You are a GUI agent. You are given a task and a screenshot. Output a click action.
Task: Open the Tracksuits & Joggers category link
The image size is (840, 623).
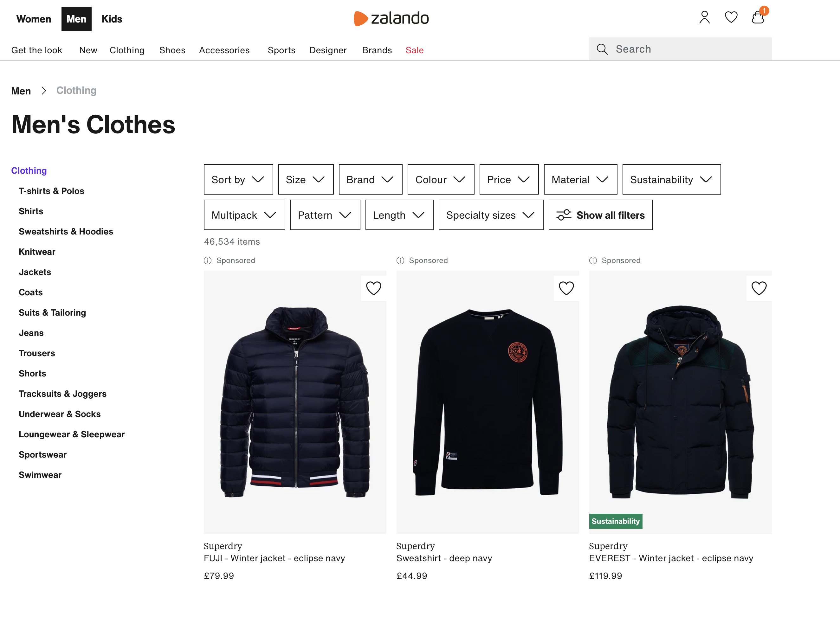[63, 394]
